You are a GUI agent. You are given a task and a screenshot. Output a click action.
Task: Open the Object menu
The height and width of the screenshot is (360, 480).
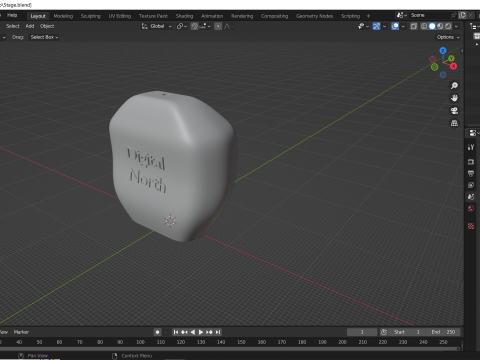coord(47,26)
